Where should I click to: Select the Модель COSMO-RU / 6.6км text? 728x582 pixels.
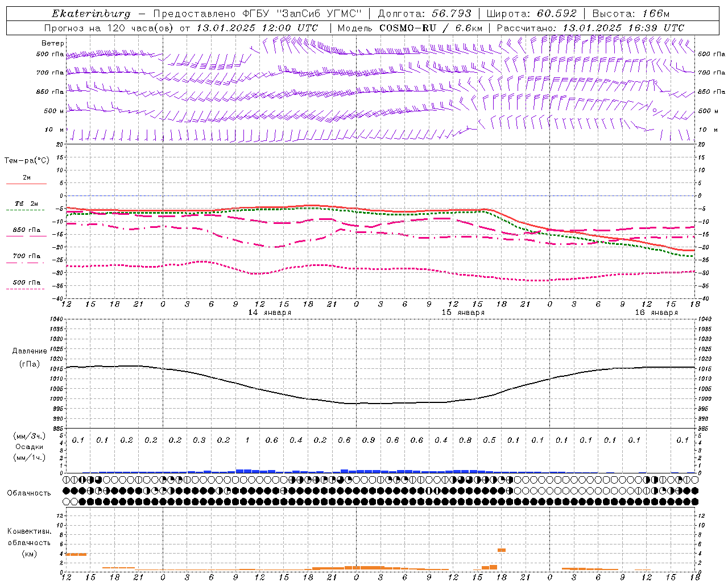tap(409, 28)
